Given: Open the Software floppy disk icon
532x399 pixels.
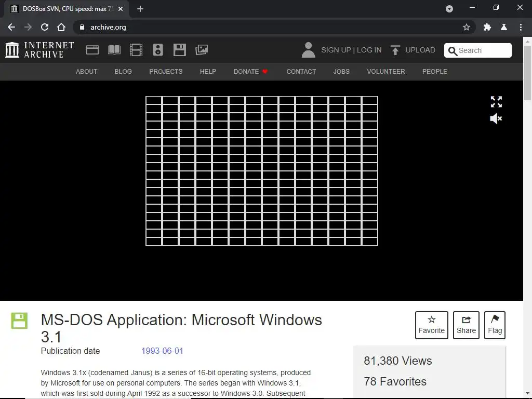Looking at the screenshot, I should pyautogui.click(x=179, y=50).
